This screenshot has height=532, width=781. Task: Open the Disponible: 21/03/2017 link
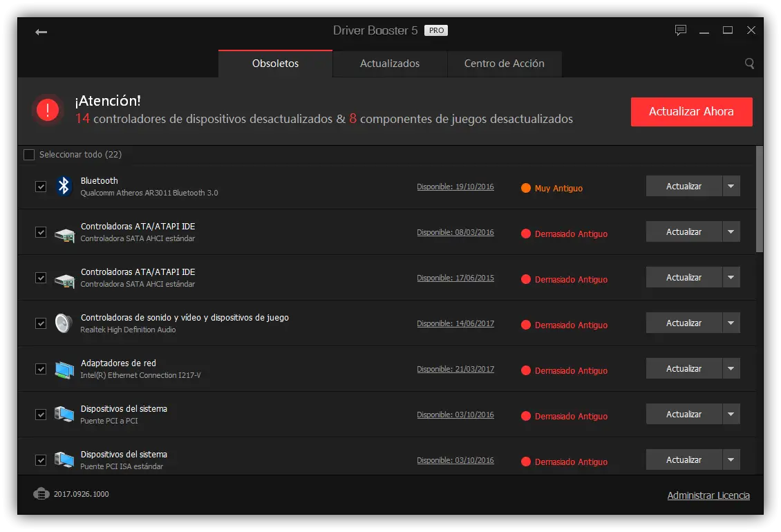tap(455, 369)
